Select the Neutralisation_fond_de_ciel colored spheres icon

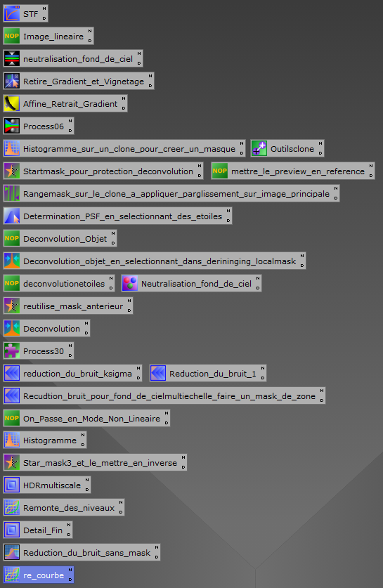[130, 284]
